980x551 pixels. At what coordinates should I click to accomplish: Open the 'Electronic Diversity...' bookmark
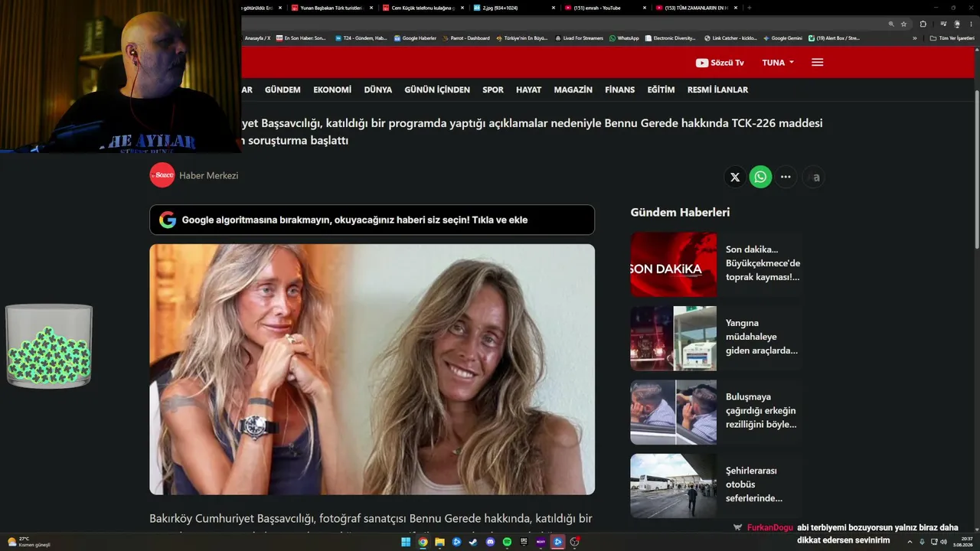[x=670, y=38]
